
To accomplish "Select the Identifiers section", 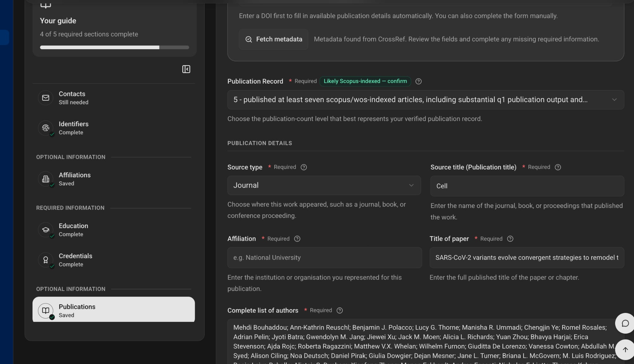I will point(114,128).
